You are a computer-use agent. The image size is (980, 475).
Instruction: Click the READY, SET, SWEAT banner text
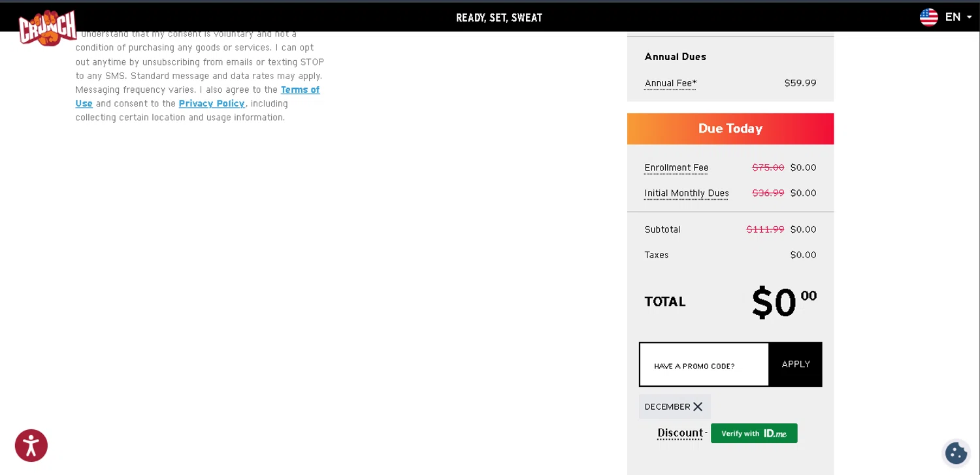click(499, 18)
